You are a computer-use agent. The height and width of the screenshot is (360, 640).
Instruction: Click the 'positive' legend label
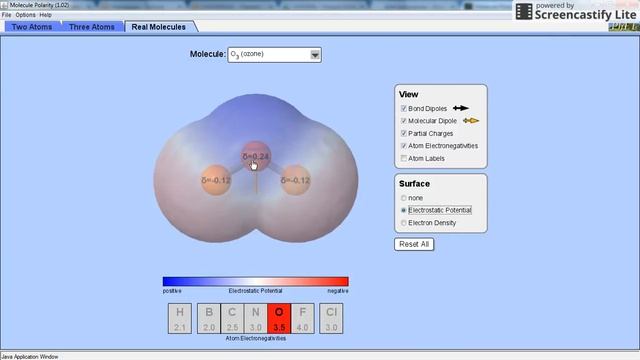[172, 291]
